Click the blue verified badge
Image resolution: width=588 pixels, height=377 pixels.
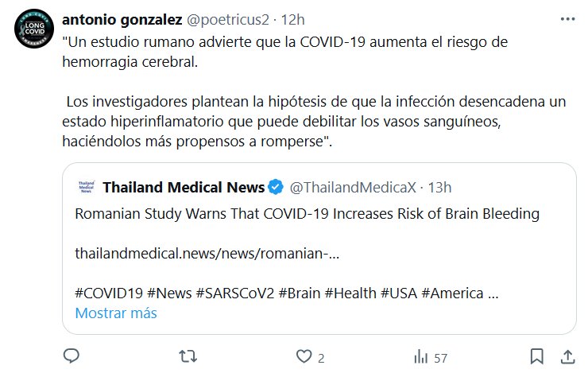pos(276,187)
